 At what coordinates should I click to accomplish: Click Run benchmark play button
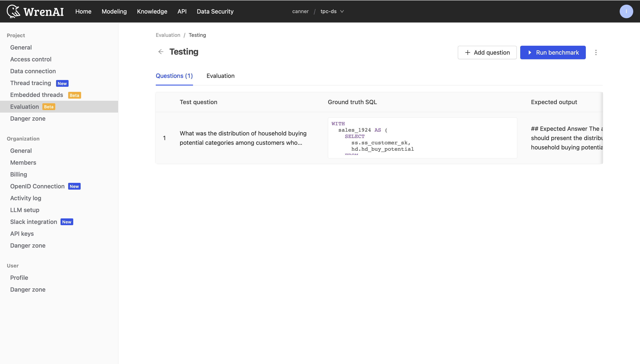point(553,52)
